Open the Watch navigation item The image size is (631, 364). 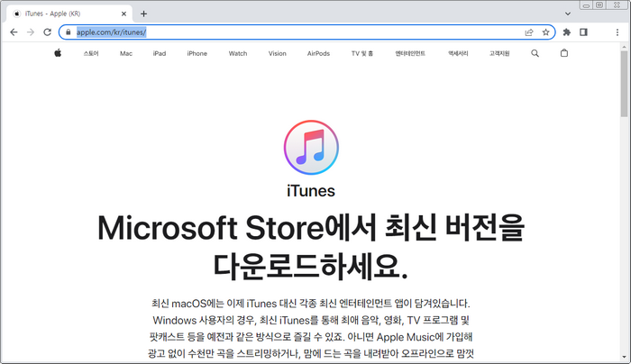[238, 53]
